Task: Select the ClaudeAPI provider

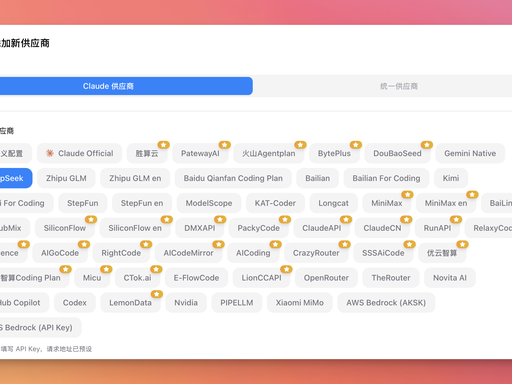Action: tap(322, 228)
